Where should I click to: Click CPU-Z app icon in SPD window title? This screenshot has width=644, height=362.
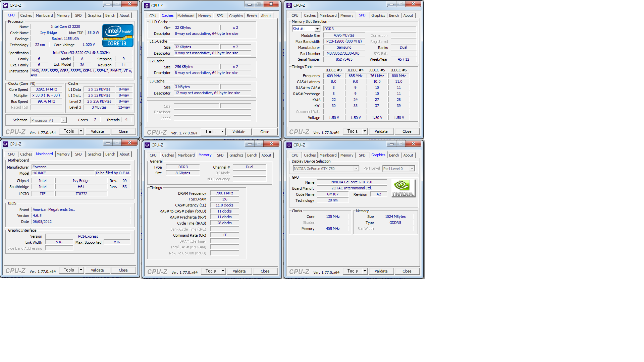point(289,5)
